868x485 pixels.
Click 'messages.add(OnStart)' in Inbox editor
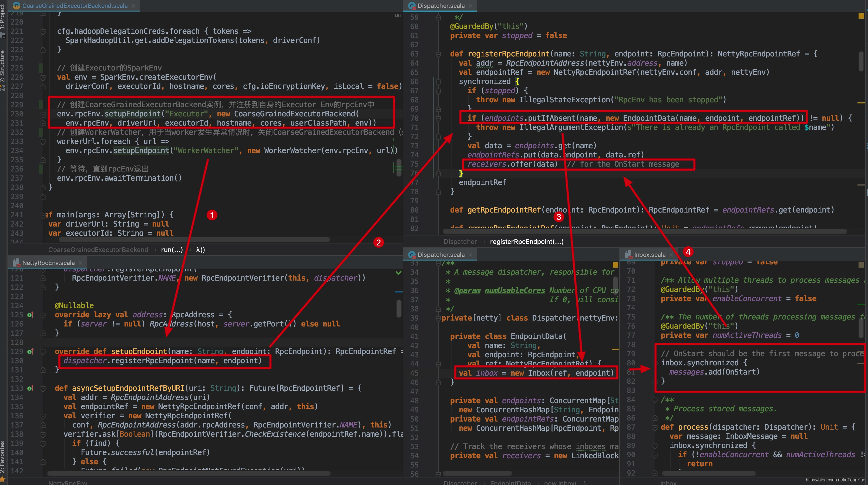(714, 372)
